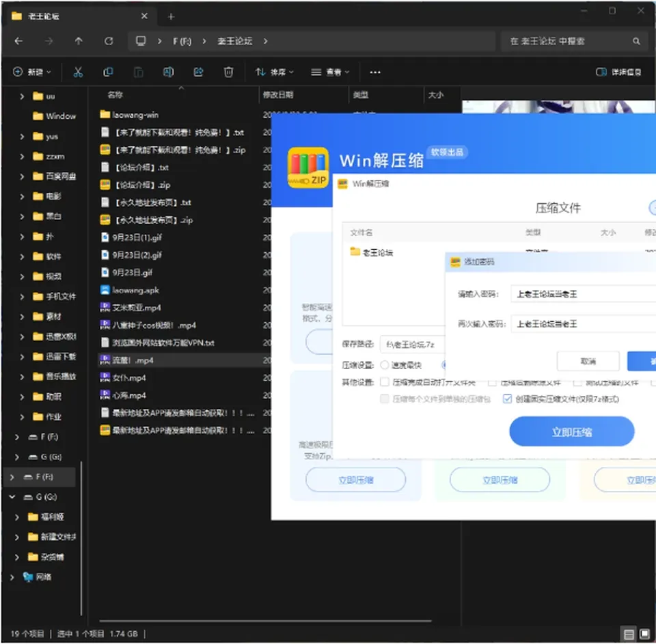
Task: Select the laowang.apk file icon
Action: (x=105, y=290)
